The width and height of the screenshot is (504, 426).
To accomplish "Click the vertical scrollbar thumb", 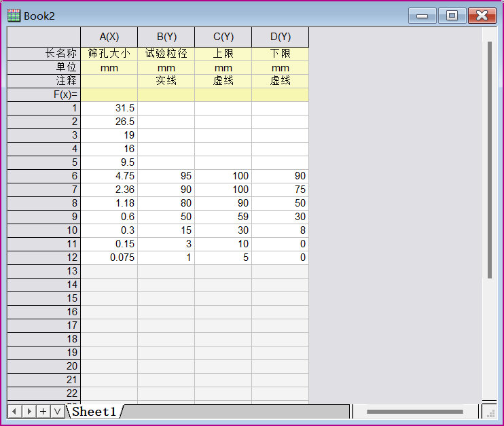I will click(489, 160).
